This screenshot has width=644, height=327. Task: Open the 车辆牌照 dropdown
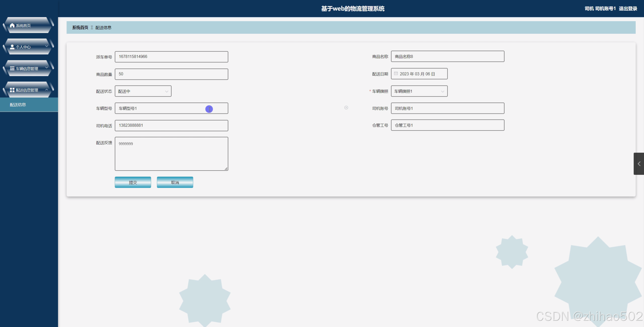pyautogui.click(x=419, y=91)
